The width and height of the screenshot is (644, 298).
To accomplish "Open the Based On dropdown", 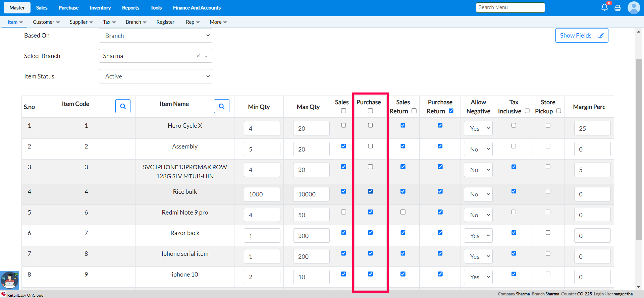I will pyautogui.click(x=156, y=36).
